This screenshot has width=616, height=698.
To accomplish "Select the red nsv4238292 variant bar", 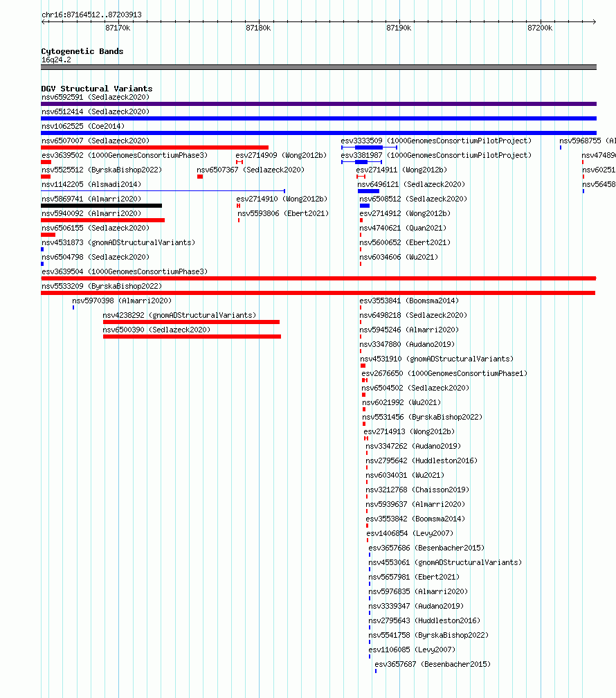I will click(192, 322).
